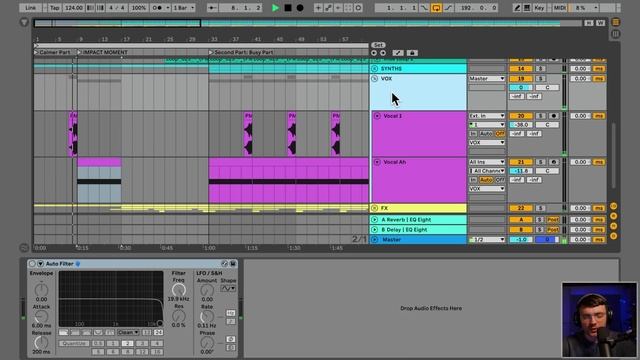Image resolution: width=640 pixels, height=360 pixels.
Task: Arm Vocal 1 track for recording
Action: pyautogui.click(x=553, y=116)
